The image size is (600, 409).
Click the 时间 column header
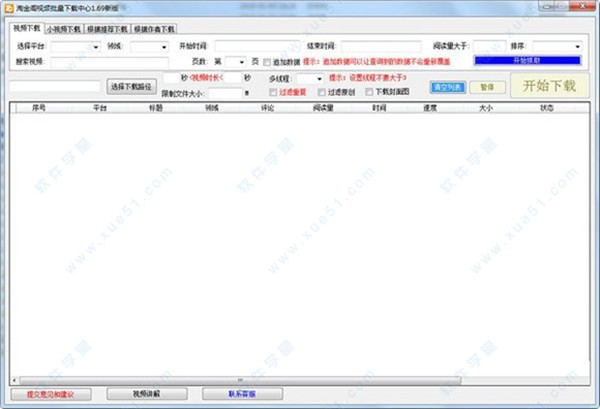(379, 108)
